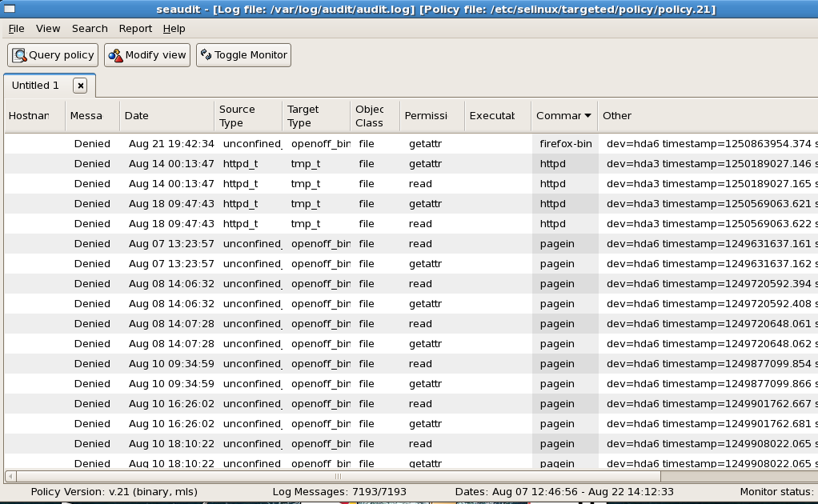Open the Report menu

[x=135, y=29]
